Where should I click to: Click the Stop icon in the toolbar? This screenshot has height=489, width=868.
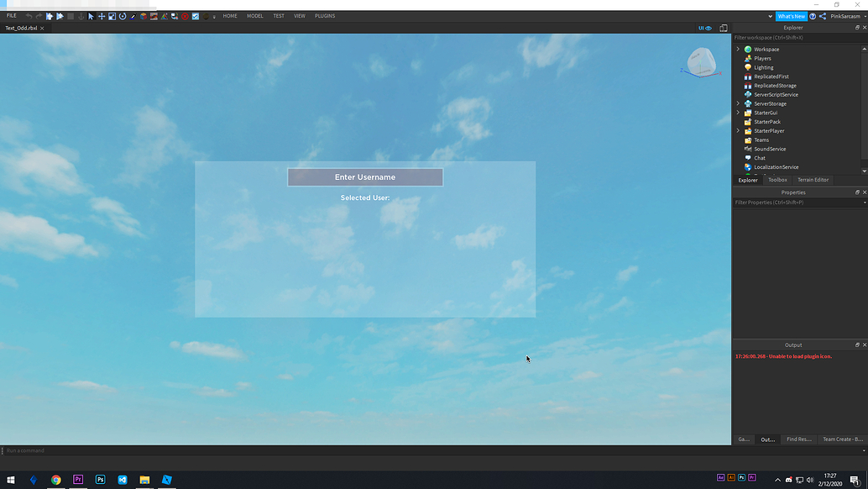tap(71, 15)
